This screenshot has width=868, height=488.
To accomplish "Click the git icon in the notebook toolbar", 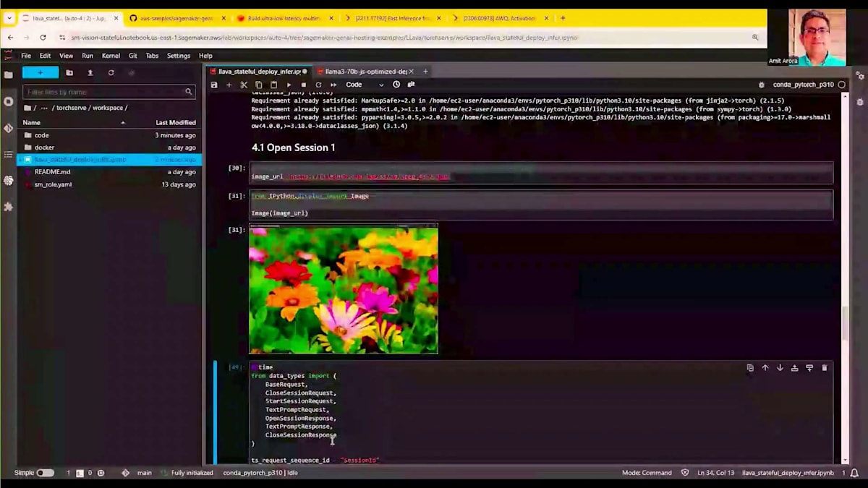I will pyautogui.click(x=411, y=85).
